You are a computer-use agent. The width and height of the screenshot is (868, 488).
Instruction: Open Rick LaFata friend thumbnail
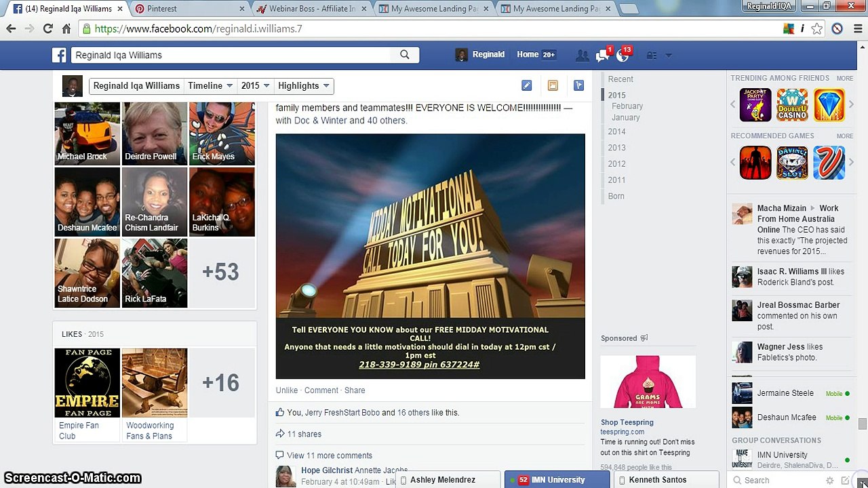point(155,272)
